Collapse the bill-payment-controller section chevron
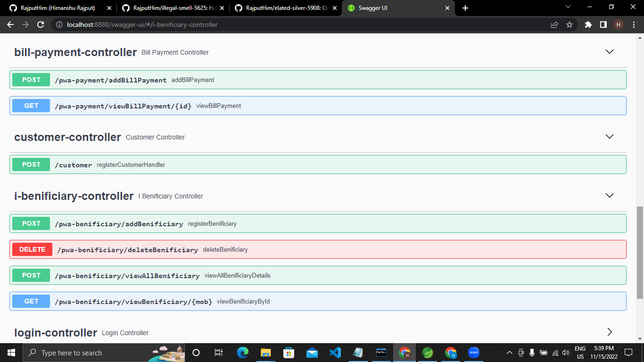644x362 pixels. point(610,52)
